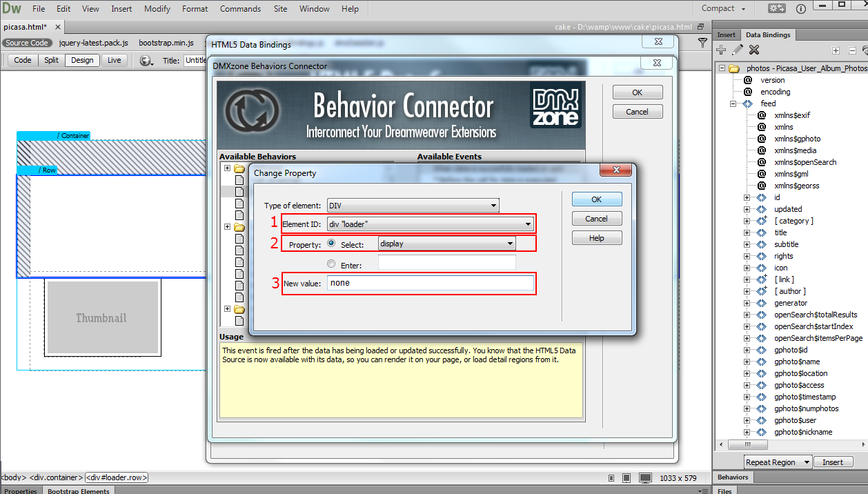Image resolution: width=868 pixels, height=494 pixels.
Task: Open the File menu
Action: [39, 9]
